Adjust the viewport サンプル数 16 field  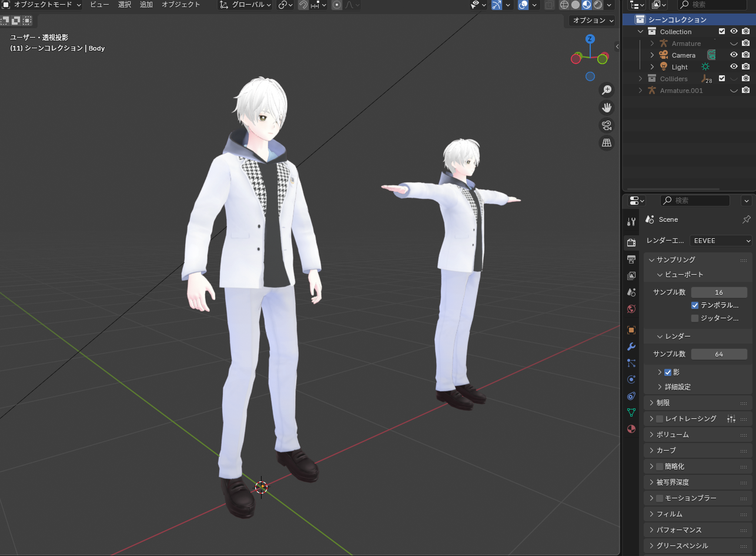click(x=719, y=292)
